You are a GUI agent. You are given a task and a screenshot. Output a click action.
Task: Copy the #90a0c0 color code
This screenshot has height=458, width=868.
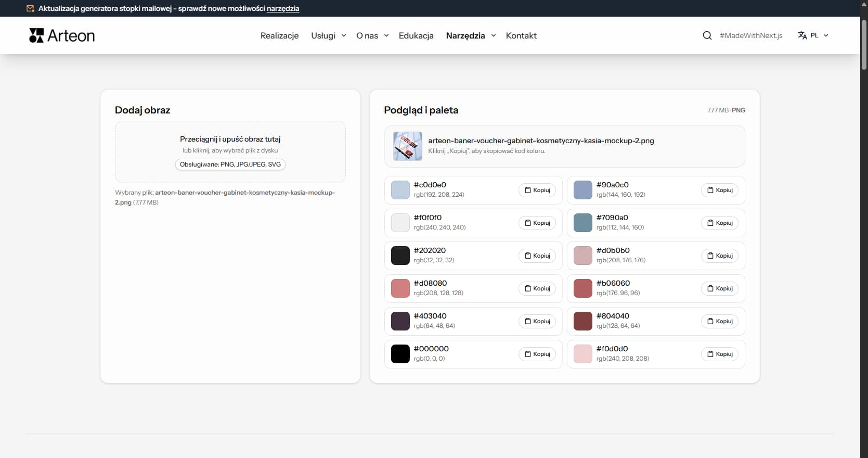click(x=719, y=190)
